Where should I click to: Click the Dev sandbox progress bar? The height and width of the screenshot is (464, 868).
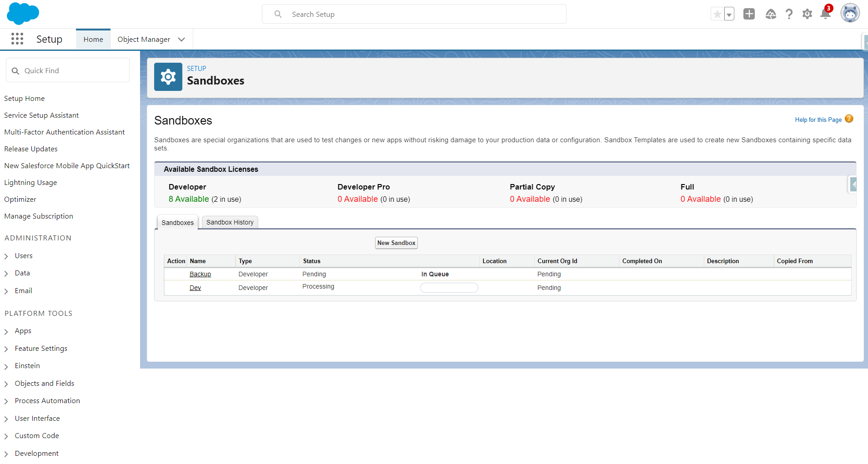449,288
